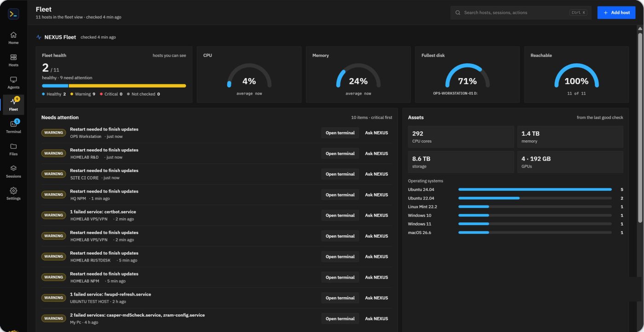
Task: Select the Fleet sidebar icon
Action: coord(13,102)
